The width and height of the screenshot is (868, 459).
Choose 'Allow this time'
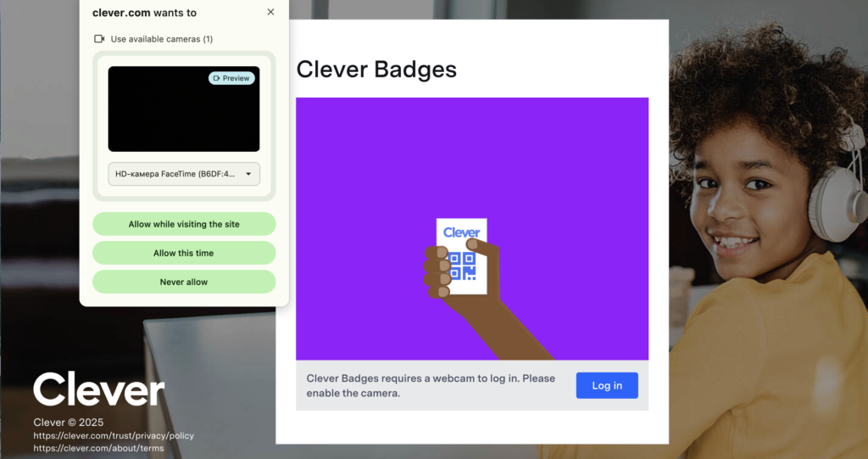pos(184,253)
